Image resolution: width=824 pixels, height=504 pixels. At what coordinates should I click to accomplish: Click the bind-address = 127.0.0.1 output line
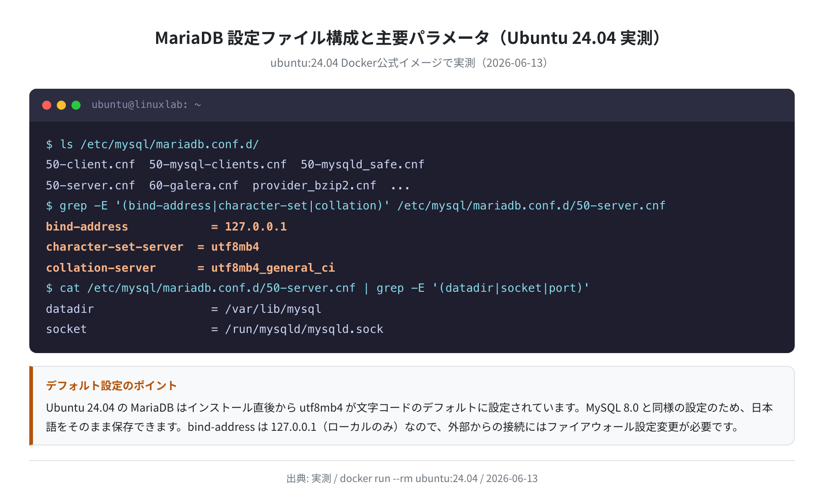pyautogui.click(x=166, y=226)
